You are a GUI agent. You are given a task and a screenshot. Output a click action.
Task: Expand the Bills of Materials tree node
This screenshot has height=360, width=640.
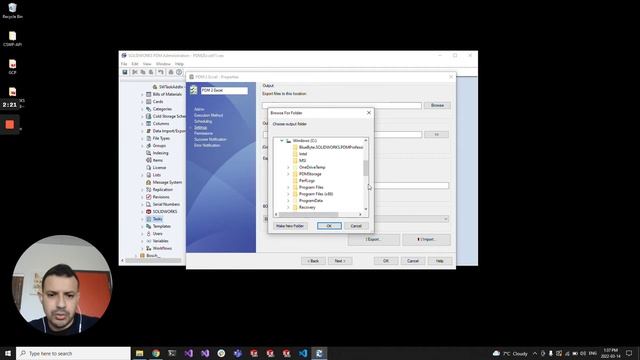[142, 94]
